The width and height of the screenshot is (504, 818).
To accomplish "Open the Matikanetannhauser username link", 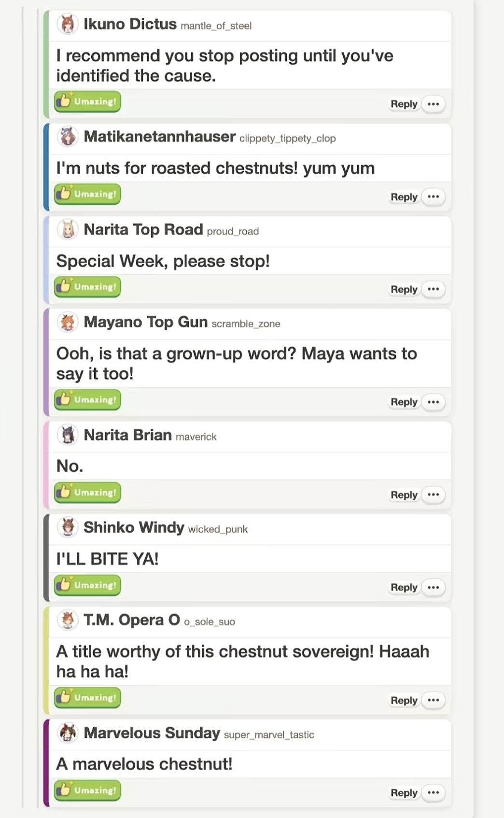I will point(288,139).
